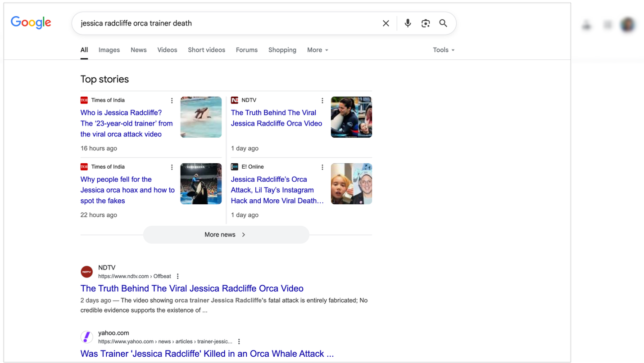Switch to the Short videos tab
644x363 pixels.
tap(207, 50)
